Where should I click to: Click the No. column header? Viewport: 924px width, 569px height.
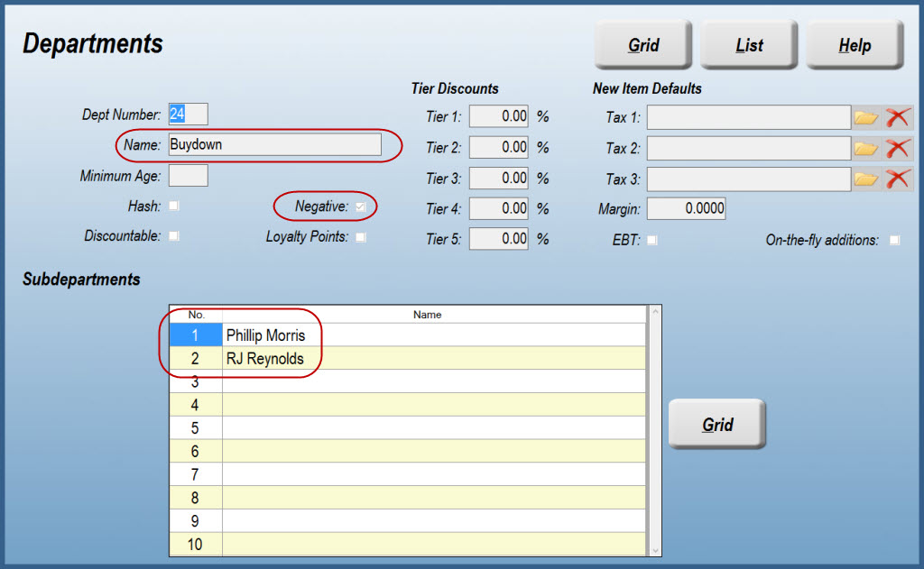196,315
